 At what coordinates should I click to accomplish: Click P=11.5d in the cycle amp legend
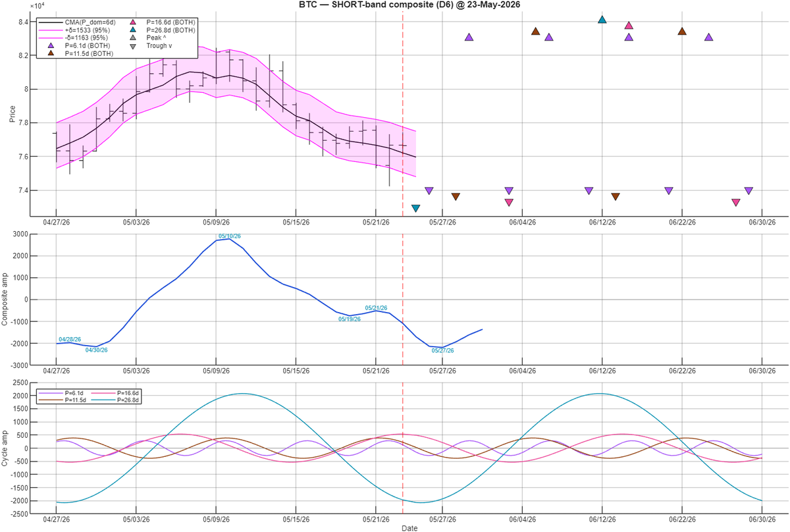click(x=64, y=400)
